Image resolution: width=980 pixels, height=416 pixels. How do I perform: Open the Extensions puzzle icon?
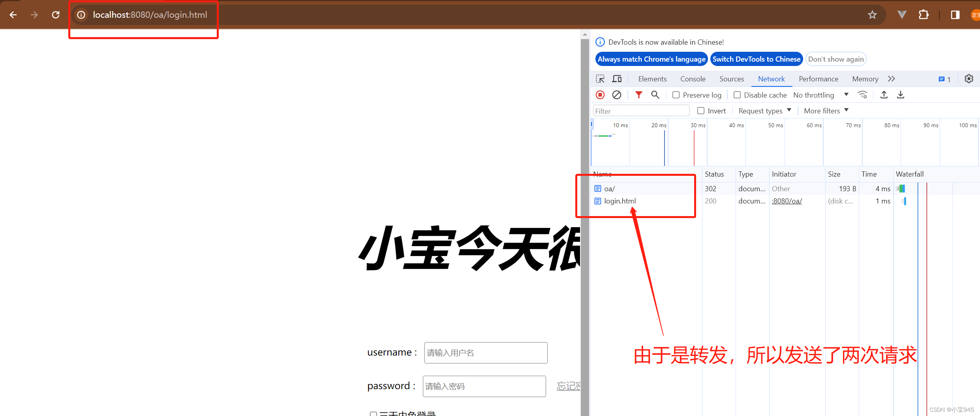tap(924, 15)
